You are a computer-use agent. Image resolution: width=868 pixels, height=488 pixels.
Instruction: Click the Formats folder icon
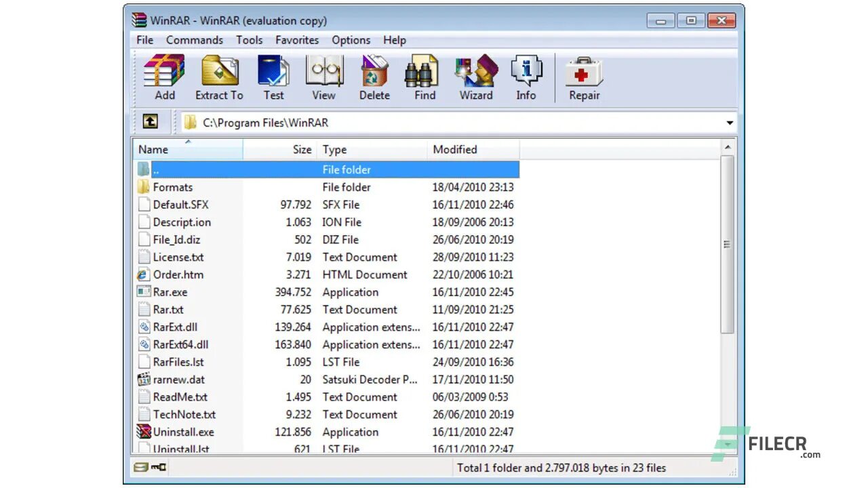coord(143,187)
